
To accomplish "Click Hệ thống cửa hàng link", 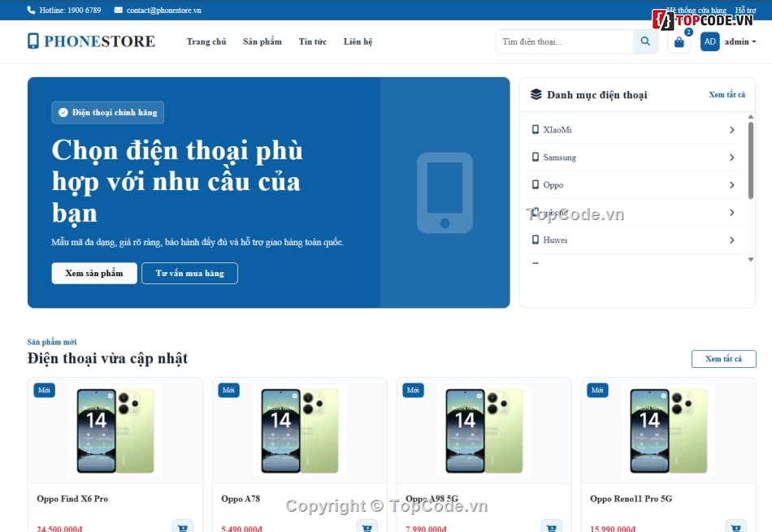I will pyautogui.click(x=696, y=10).
